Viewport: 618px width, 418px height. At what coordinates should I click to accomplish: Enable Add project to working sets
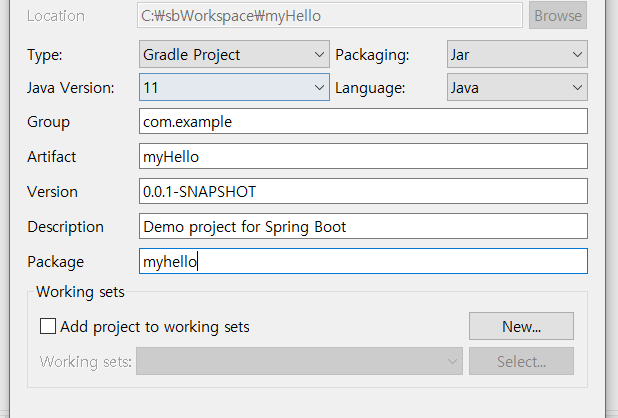click(x=48, y=326)
